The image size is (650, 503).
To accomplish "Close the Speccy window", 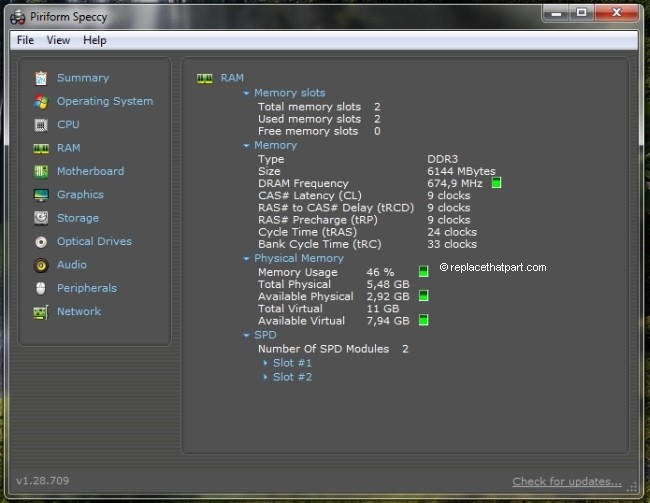I will click(x=616, y=13).
